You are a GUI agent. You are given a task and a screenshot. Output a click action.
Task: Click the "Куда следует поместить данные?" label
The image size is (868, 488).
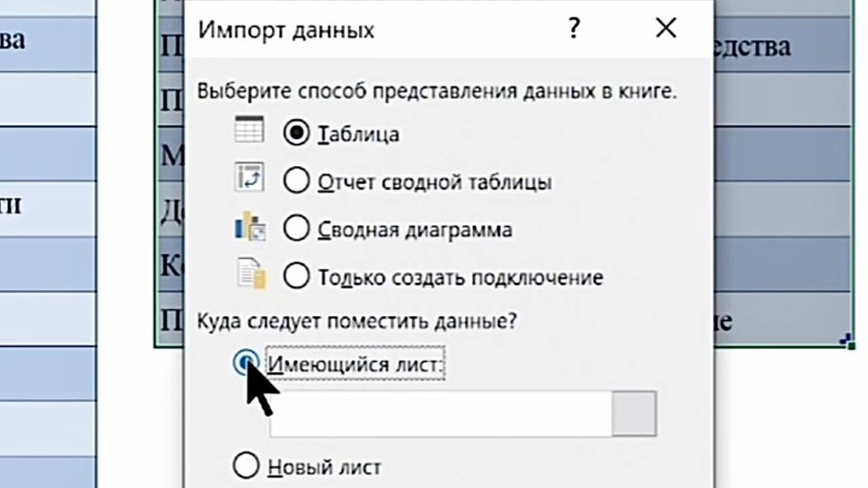pyautogui.click(x=357, y=321)
